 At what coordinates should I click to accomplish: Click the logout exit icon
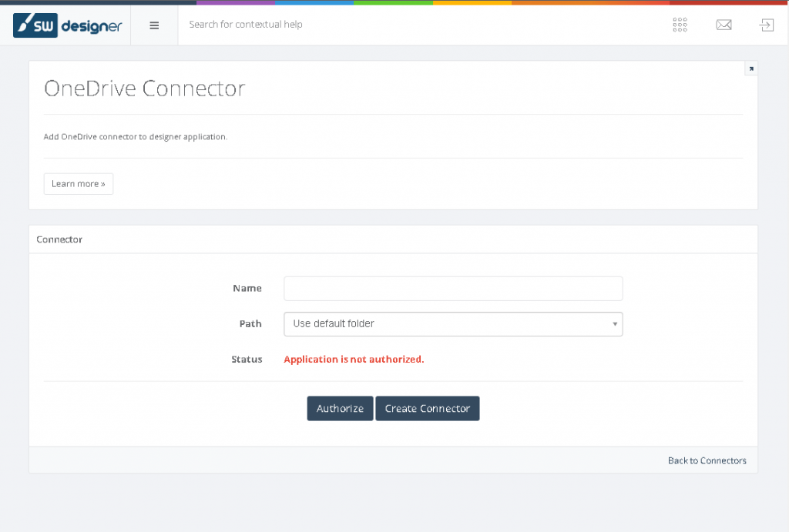[767, 25]
